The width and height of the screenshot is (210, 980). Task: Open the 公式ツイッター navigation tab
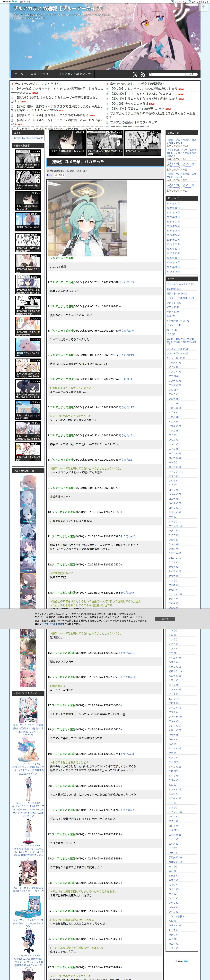[x=41, y=74]
